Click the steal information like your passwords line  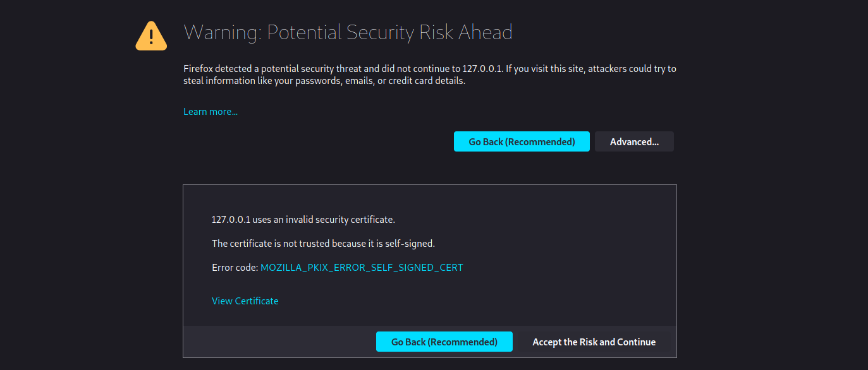tap(324, 81)
